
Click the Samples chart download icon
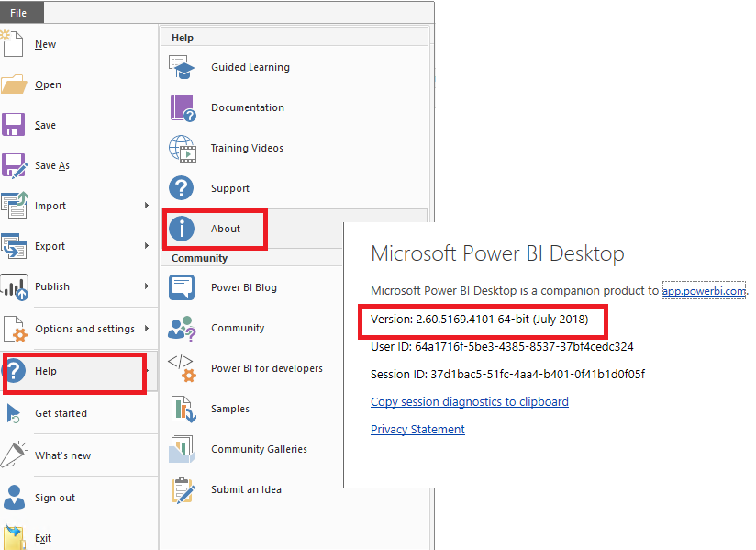(x=183, y=409)
